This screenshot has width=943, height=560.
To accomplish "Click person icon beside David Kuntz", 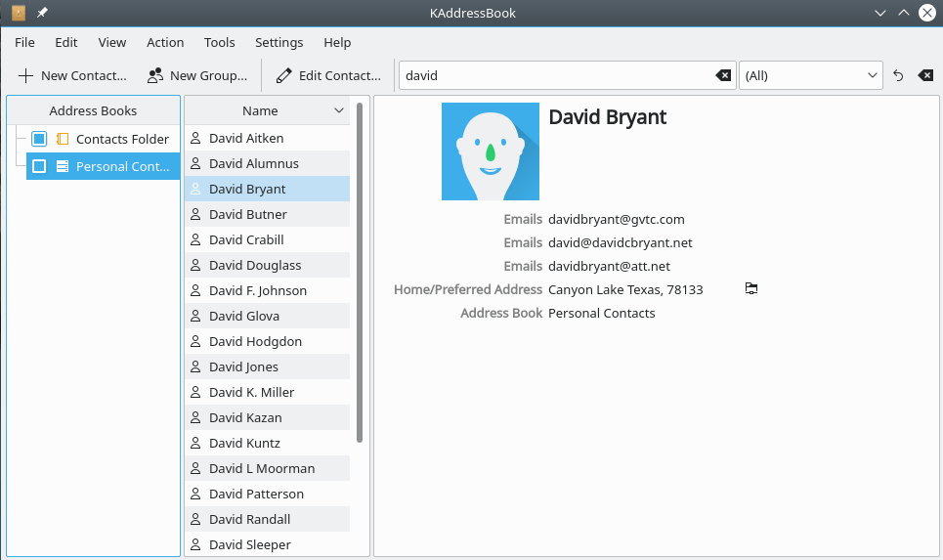I will point(195,444).
